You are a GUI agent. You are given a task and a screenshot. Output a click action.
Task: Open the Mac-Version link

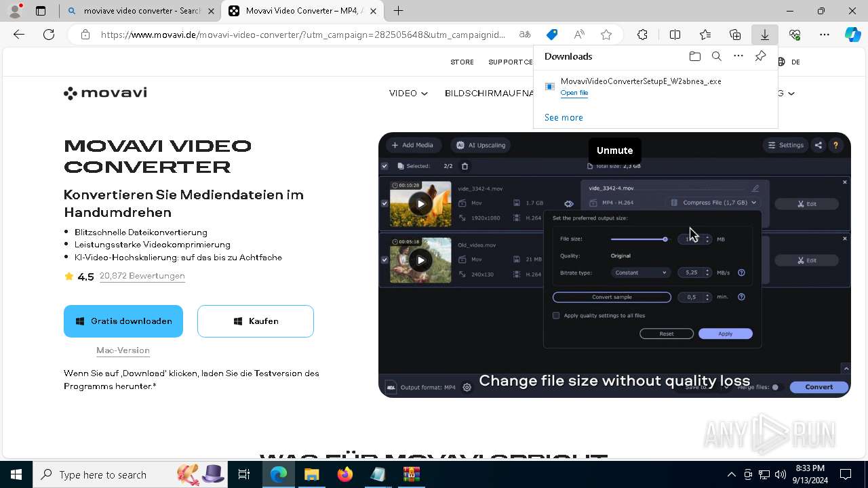coord(123,350)
